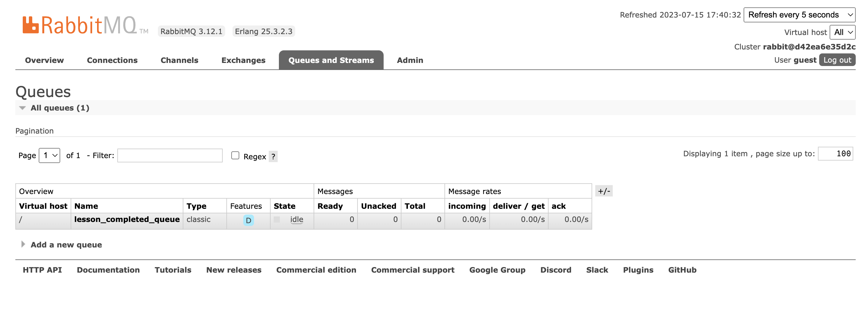868x334 pixels.
Task: Sort by Unacked column header
Action: point(379,206)
